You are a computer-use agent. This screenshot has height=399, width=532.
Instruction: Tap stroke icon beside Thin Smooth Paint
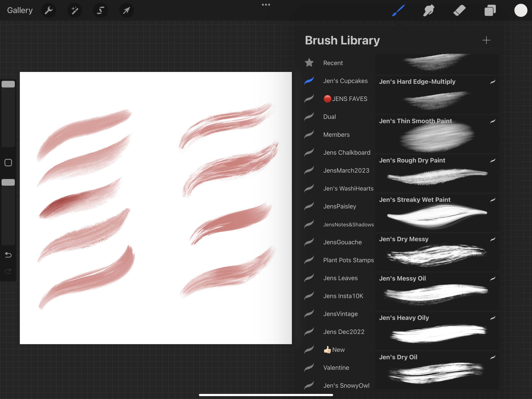point(492,121)
